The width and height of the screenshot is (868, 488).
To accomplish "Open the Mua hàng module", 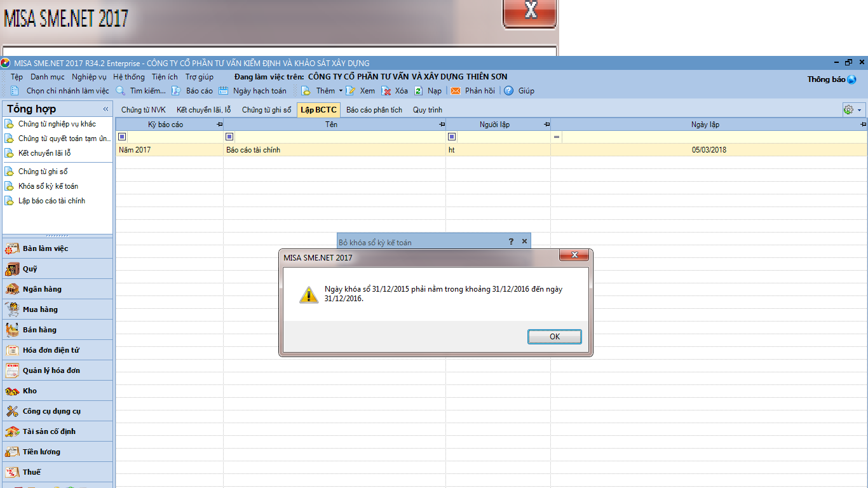I will tap(58, 309).
